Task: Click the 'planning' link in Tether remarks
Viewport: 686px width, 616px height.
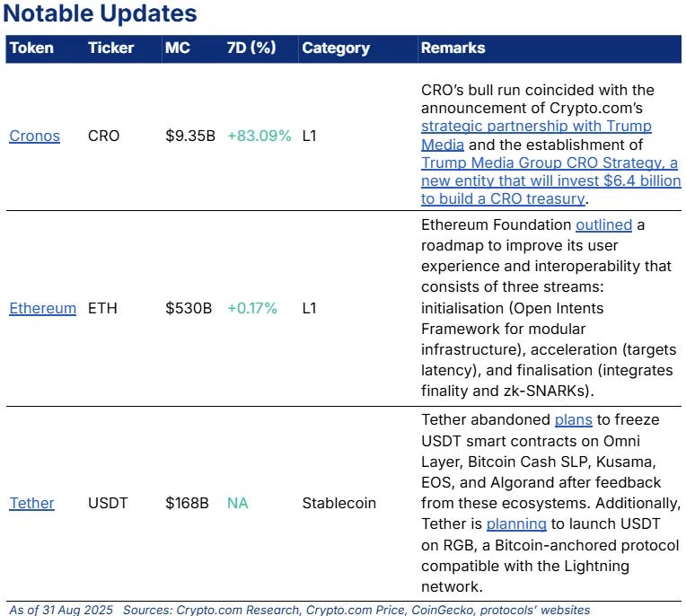Action: click(x=516, y=524)
